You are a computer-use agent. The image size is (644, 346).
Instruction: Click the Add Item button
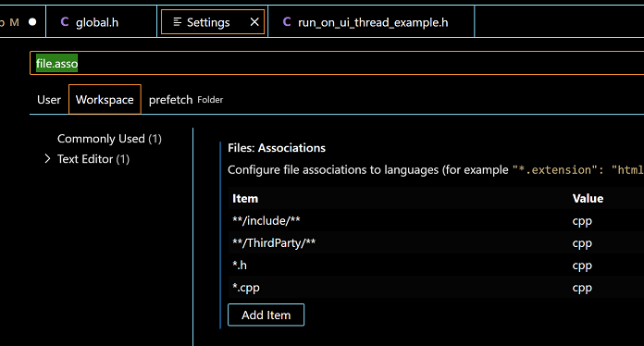pos(266,315)
